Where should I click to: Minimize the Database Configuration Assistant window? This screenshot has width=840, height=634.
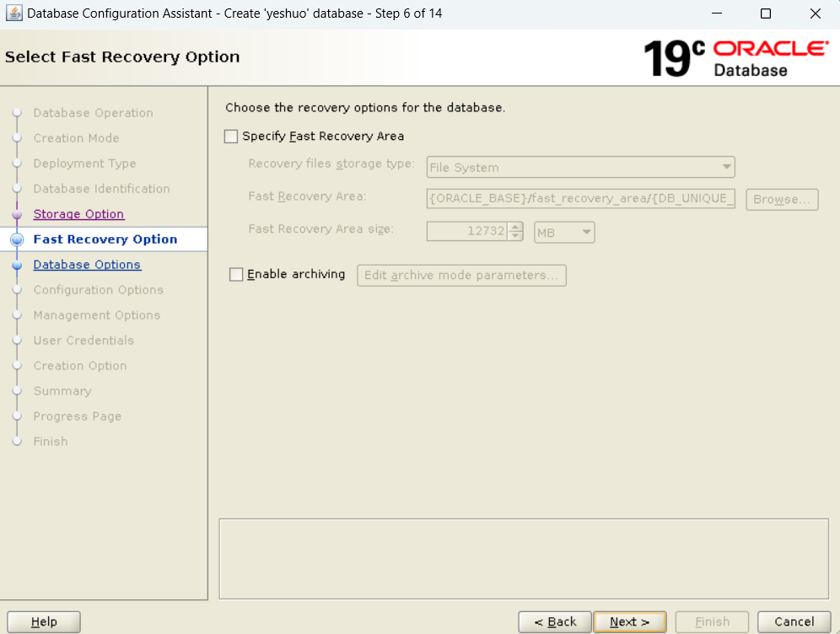coord(717,14)
